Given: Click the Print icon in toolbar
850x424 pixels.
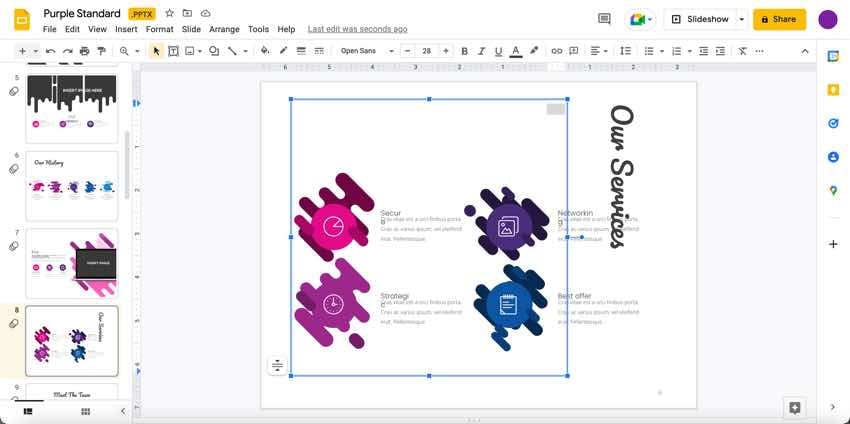Looking at the screenshot, I should point(84,51).
